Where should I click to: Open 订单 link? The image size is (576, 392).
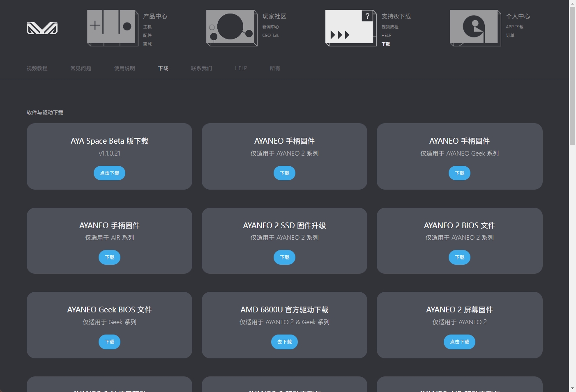510,35
